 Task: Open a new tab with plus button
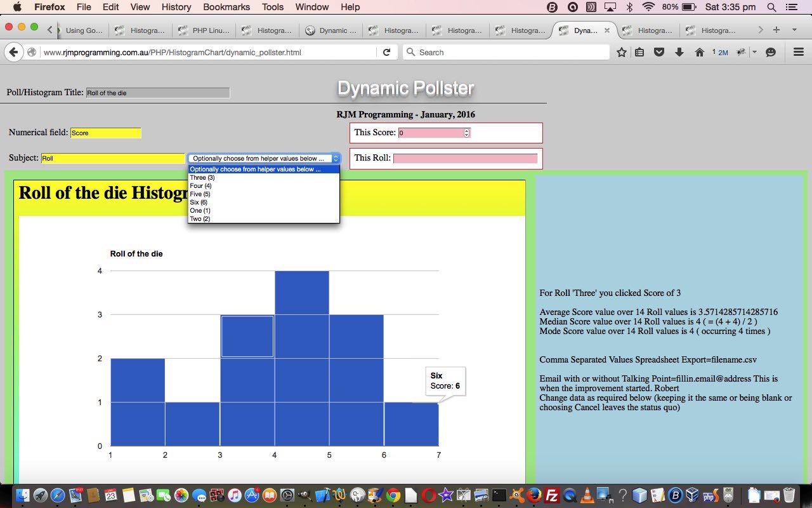point(776,30)
